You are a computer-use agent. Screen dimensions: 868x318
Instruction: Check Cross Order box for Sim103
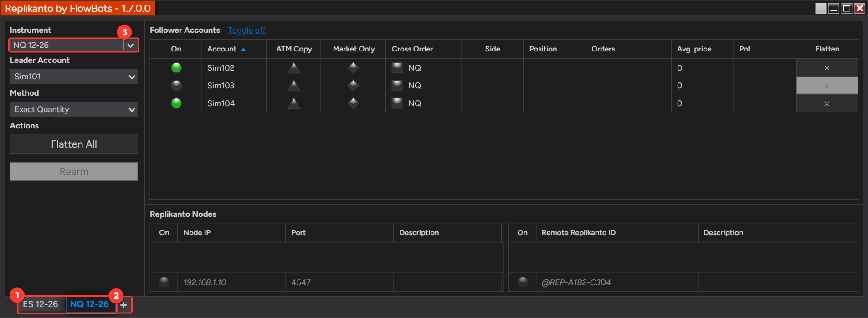click(x=397, y=86)
